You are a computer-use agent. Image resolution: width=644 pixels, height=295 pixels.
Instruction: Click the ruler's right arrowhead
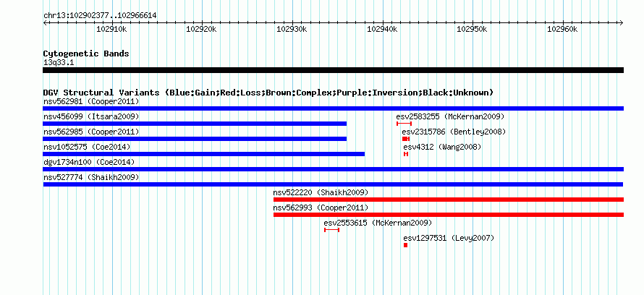pyautogui.click(x=622, y=22)
